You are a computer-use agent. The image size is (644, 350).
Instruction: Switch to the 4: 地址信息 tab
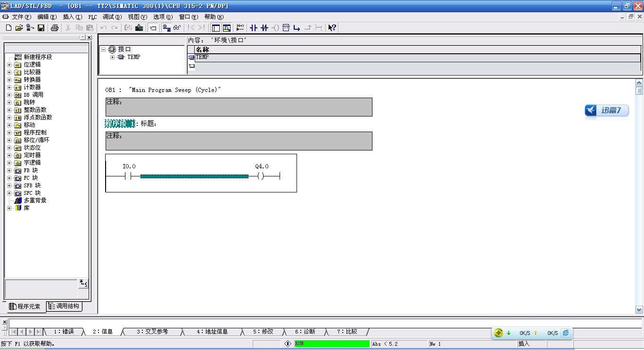tap(212, 332)
